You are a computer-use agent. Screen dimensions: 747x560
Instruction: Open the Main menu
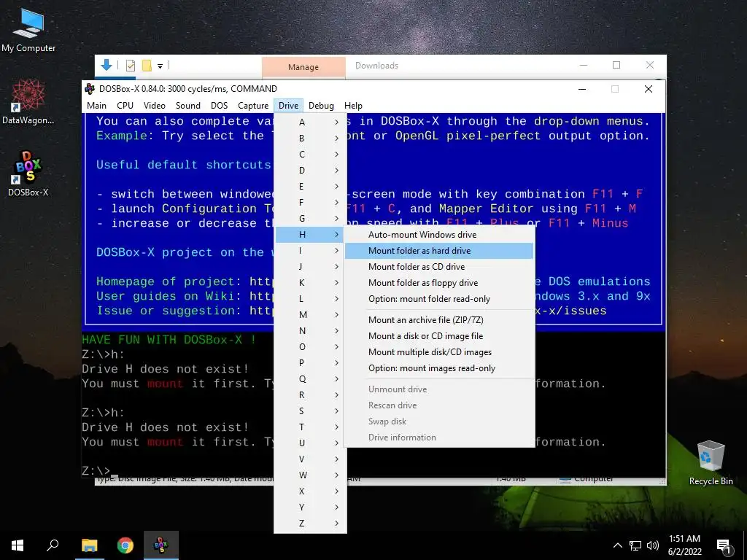tap(97, 106)
